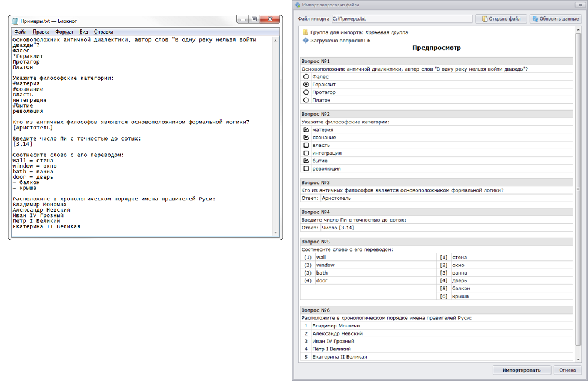The image size is (588, 381).
Task: Click the Notepad document icon in title bar
Action: (x=15, y=20)
